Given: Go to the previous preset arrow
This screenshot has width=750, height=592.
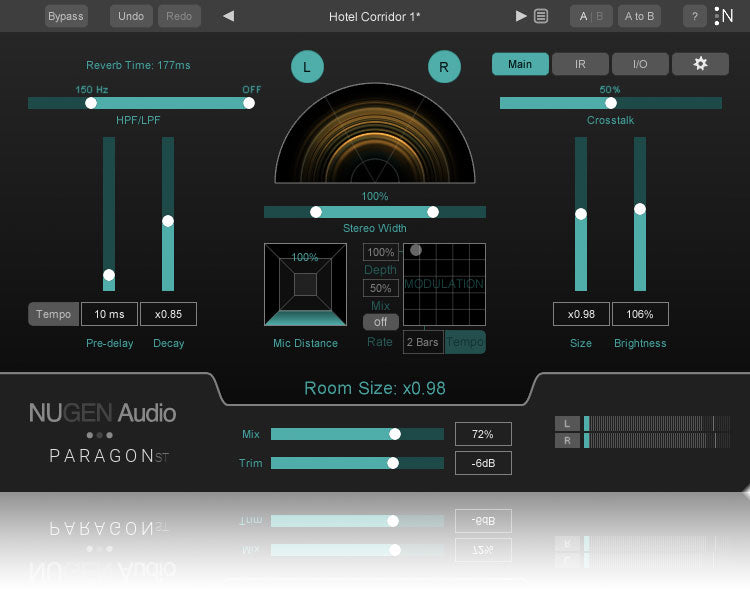Looking at the screenshot, I should click(x=229, y=16).
